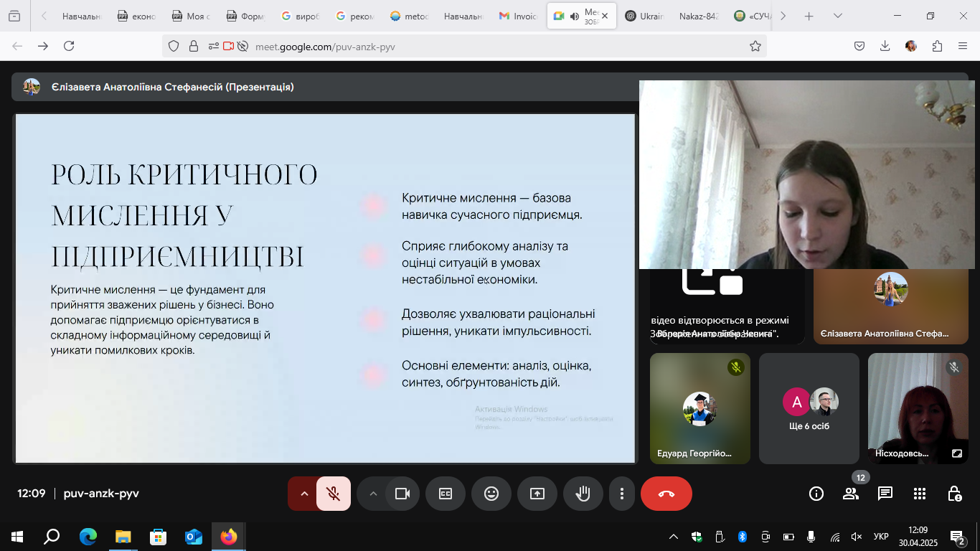Image resolution: width=980 pixels, height=551 pixels.
Task: Unmute the microphone
Action: [333, 494]
